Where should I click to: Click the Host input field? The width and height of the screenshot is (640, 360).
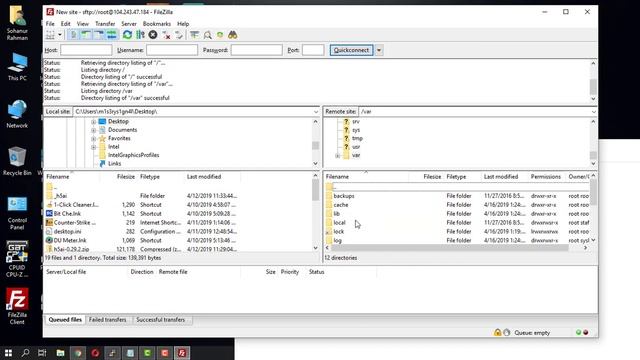point(86,50)
